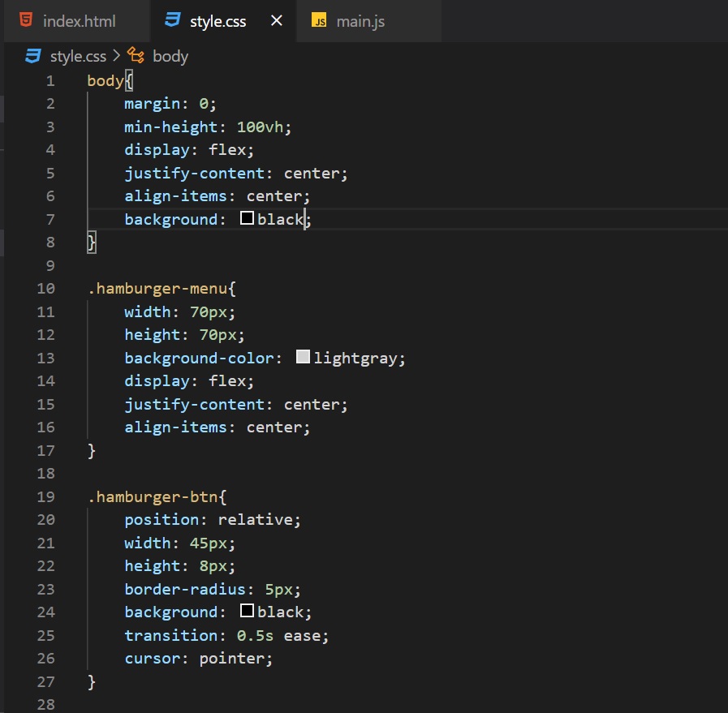This screenshot has height=713, width=728.
Task: Expand the breadcrumb chevron after style.css
Action: 117,56
